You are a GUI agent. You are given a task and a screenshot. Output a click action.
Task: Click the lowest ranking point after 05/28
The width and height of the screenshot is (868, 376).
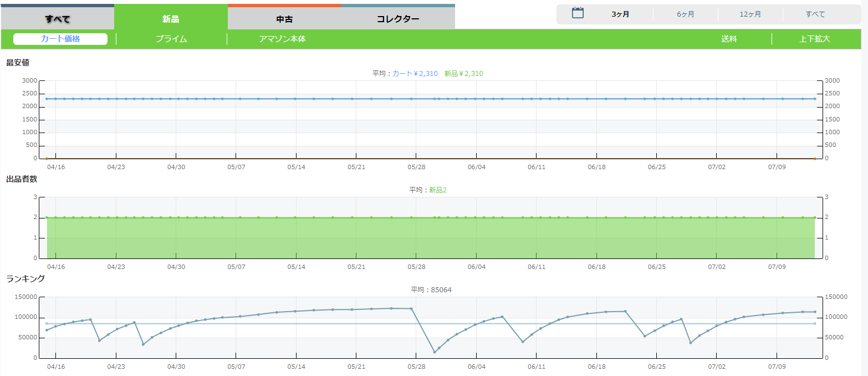coord(435,352)
